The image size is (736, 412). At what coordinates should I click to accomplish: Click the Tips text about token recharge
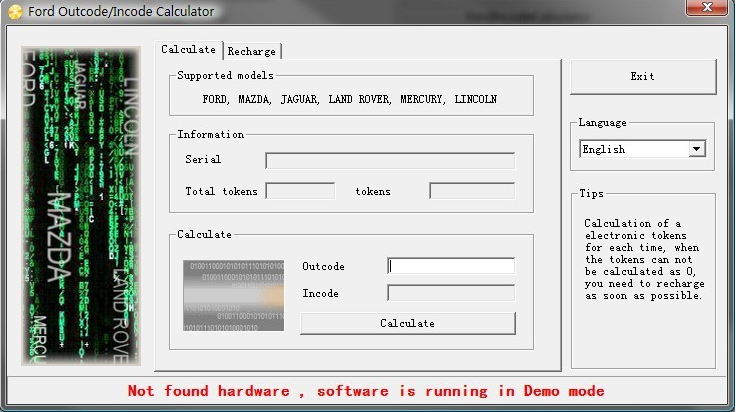642,259
